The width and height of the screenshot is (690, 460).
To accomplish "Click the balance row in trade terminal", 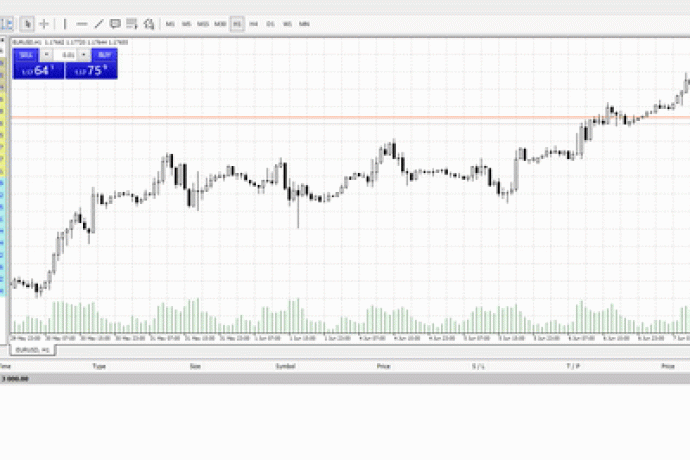I will pos(345,379).
